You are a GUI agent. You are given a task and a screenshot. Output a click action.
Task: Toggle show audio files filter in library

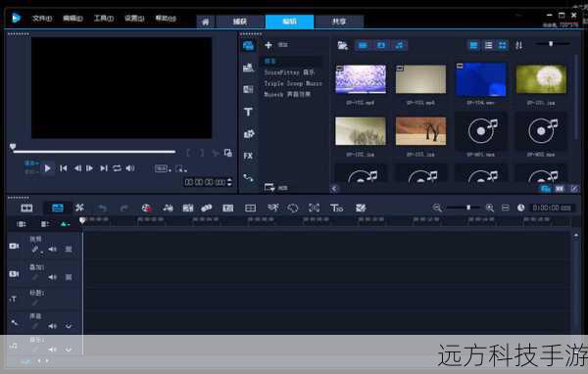point(400,45)
